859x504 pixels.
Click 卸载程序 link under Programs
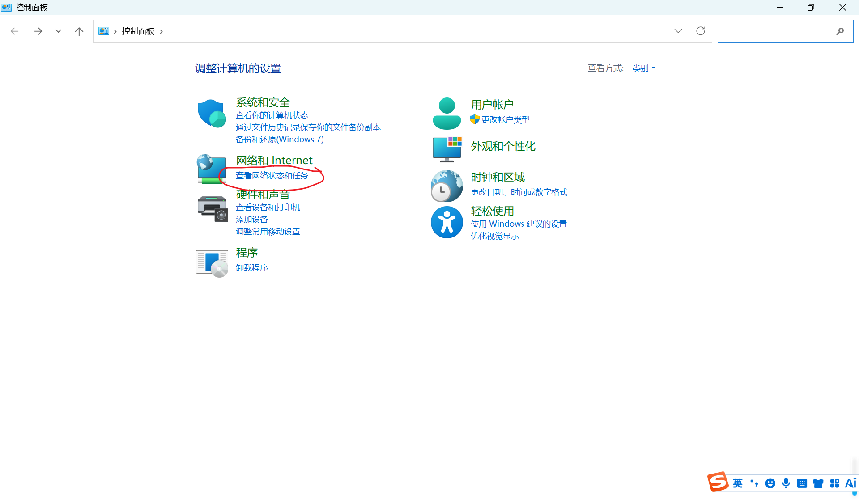(x=252, y=268)
